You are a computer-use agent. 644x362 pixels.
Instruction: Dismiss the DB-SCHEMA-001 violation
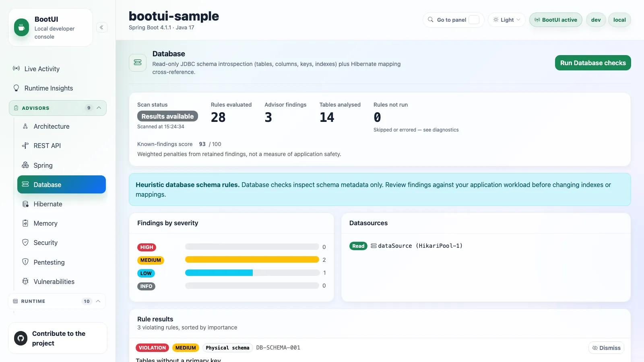coord(607,348)
